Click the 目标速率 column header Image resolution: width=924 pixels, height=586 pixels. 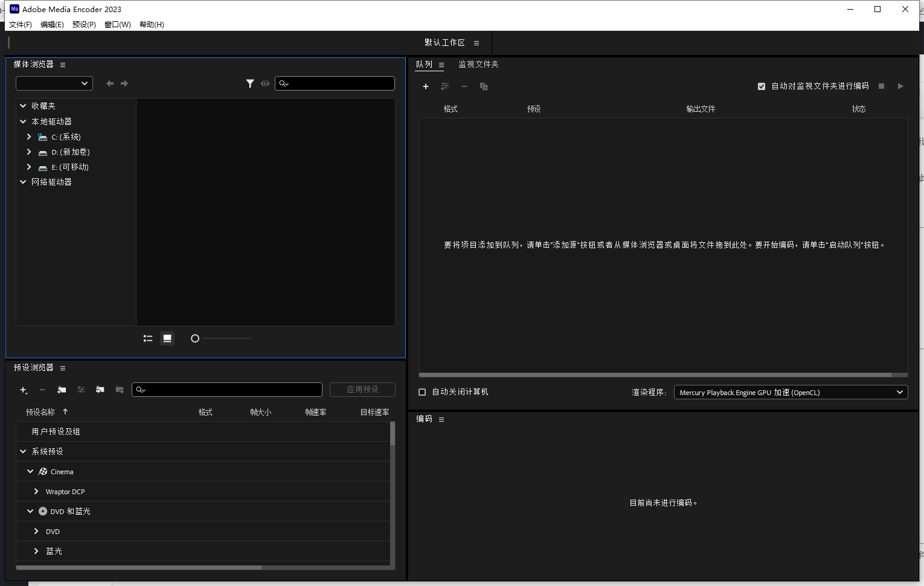[374, 412]
